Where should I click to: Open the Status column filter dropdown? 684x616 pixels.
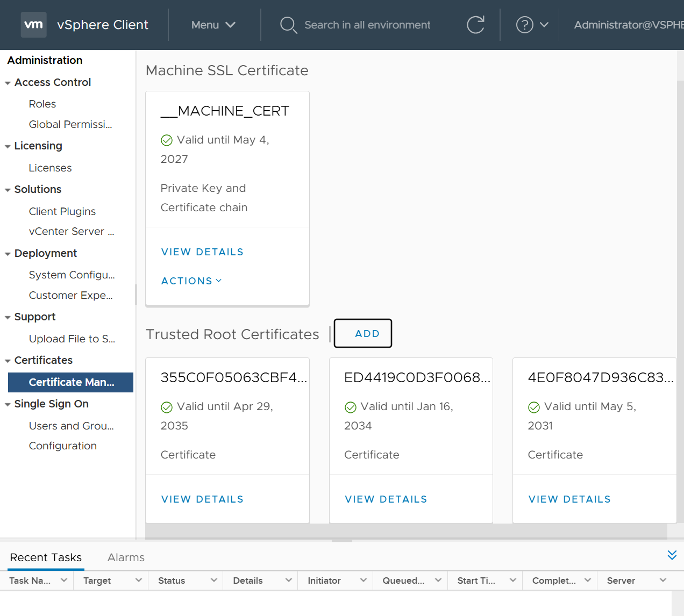[x=213, y=580]
